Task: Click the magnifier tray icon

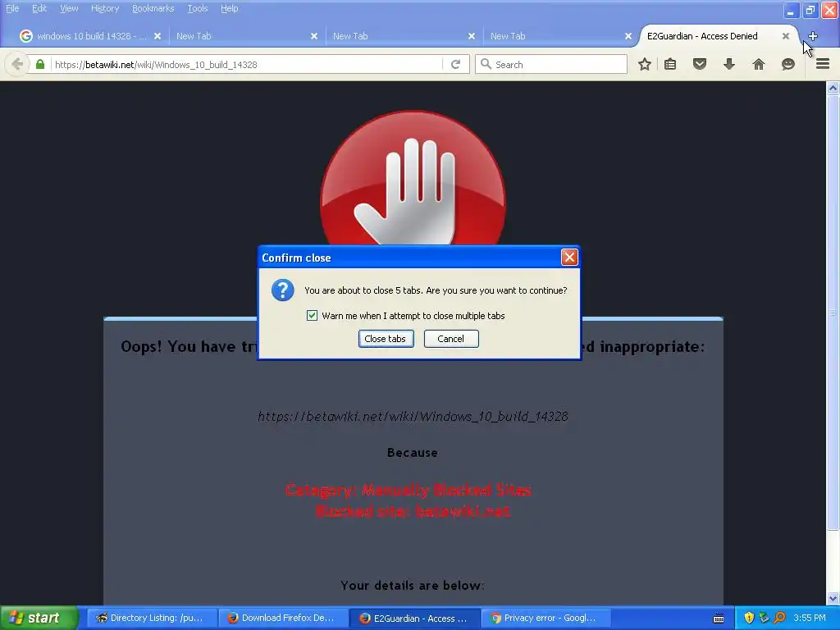Action: [x=779, y=619]
